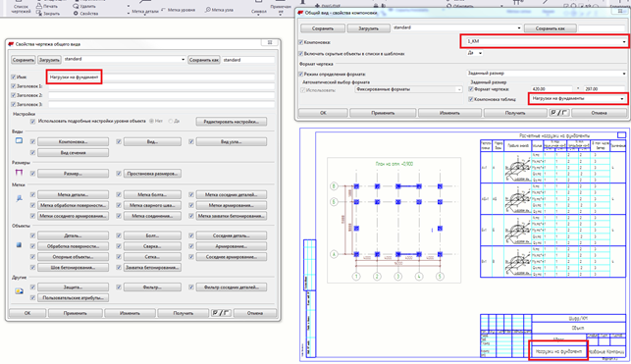Image resolution: width=631 pixels, height=364 pixels.
Task: Open standard preset dropdown in layout properties dialog
Action: click(456, 27)
